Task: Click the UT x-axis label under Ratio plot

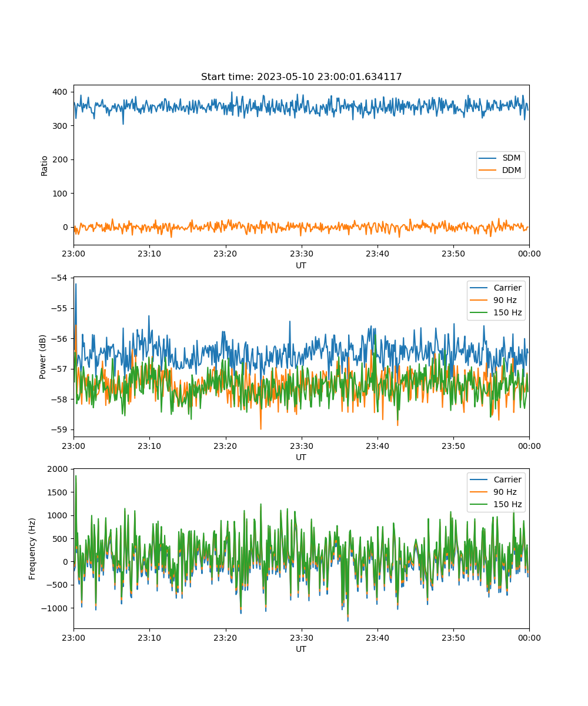Action: [x=301, y=265]
